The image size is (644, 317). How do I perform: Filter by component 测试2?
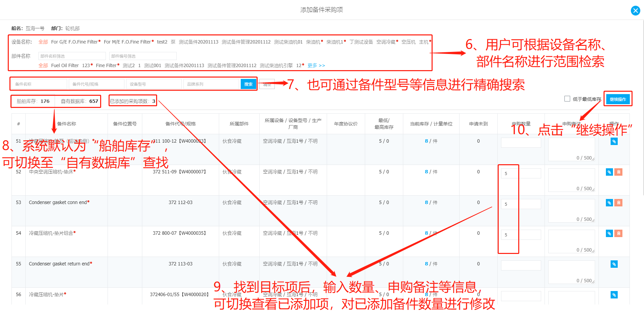click(129, 65)
